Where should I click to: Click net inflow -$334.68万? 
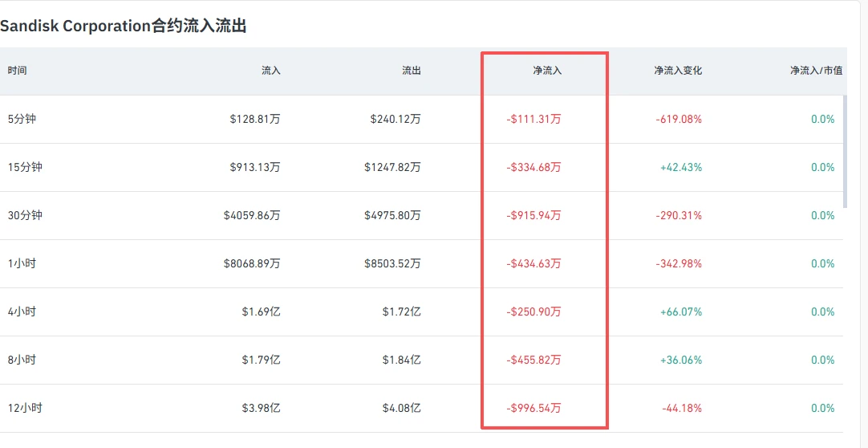tap(533, 167)
